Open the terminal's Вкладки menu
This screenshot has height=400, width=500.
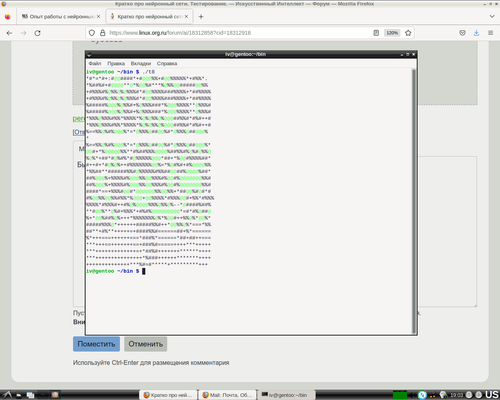(141, 63)
